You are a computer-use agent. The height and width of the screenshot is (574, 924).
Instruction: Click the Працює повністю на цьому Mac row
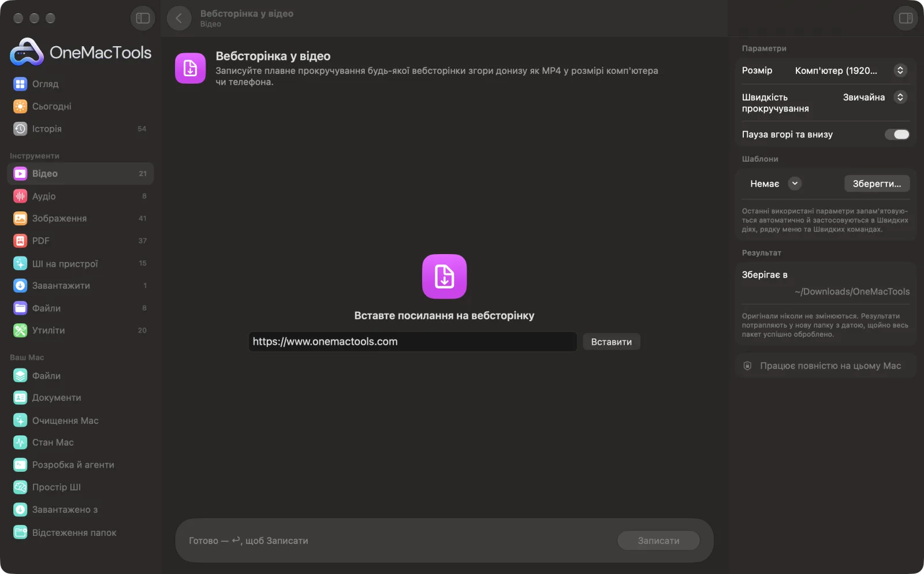826,366
